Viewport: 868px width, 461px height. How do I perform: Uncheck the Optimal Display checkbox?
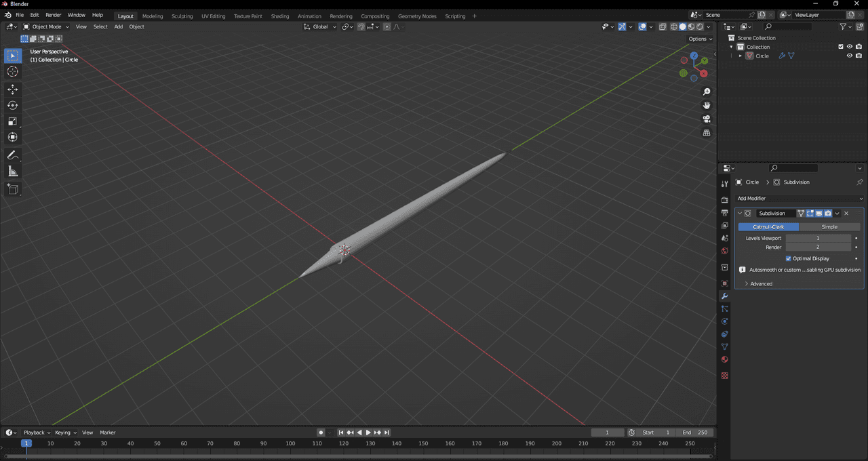click(x=789, y=258)
